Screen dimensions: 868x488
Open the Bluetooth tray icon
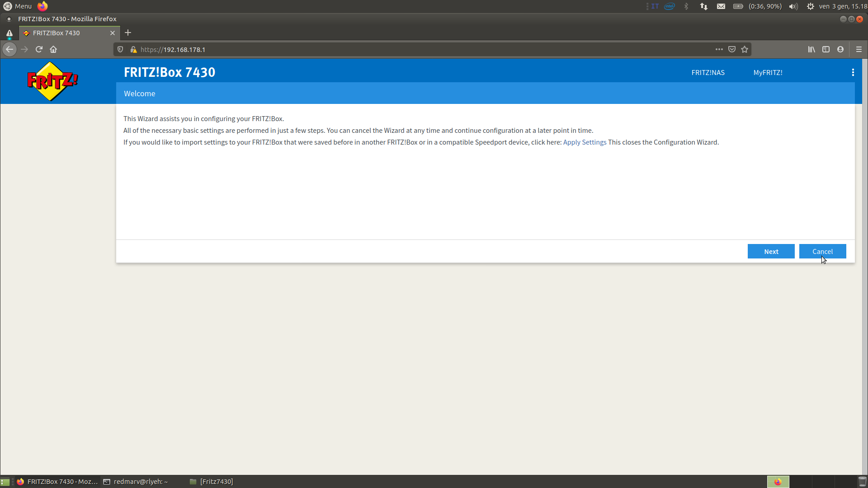point(686,6)
